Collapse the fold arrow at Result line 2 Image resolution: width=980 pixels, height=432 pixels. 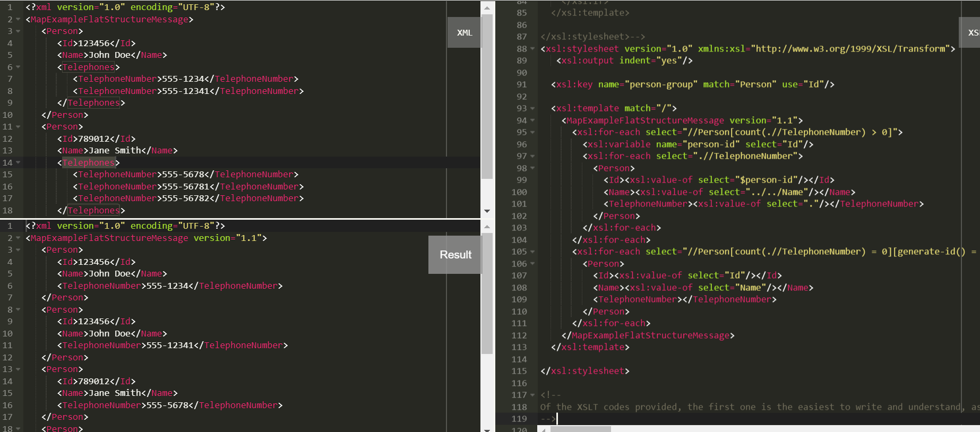(x=18, y=238)
